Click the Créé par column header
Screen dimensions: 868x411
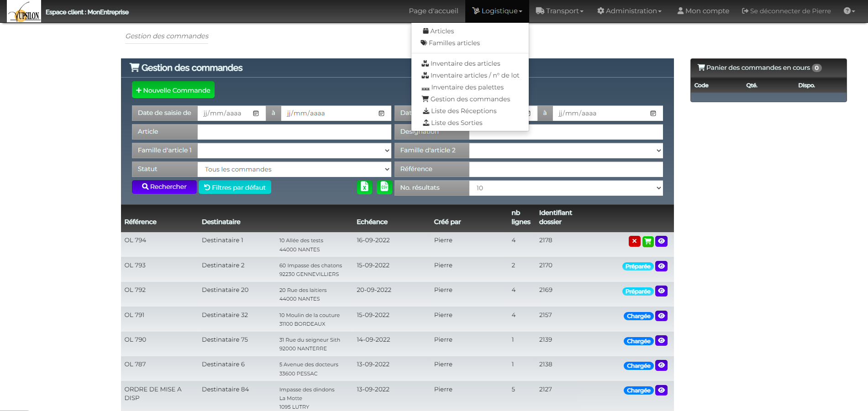(x=447, y=222)
